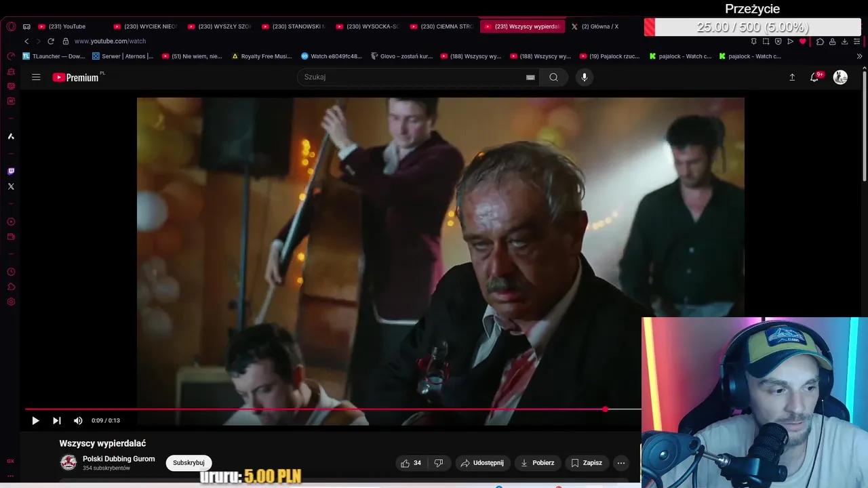This screenshot has height=488, width=868.
Task: Switch to WYCIEK NIEO tab
Action: [x=145, y=26]
